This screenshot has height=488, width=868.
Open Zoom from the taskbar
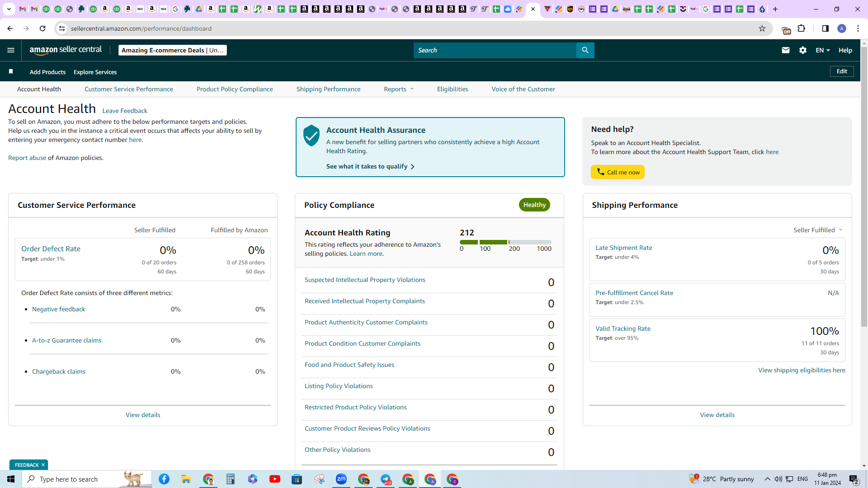(x=341, y=479)
